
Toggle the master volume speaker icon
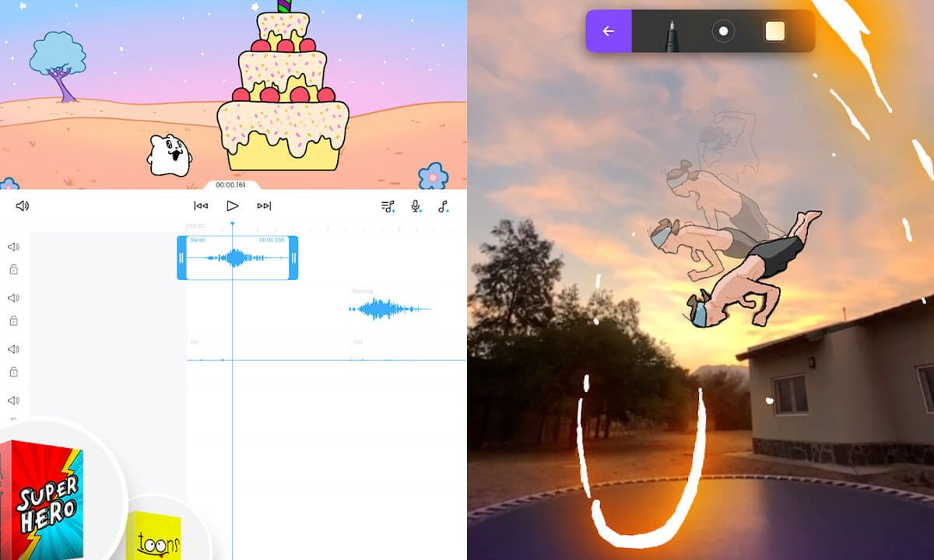23,206
